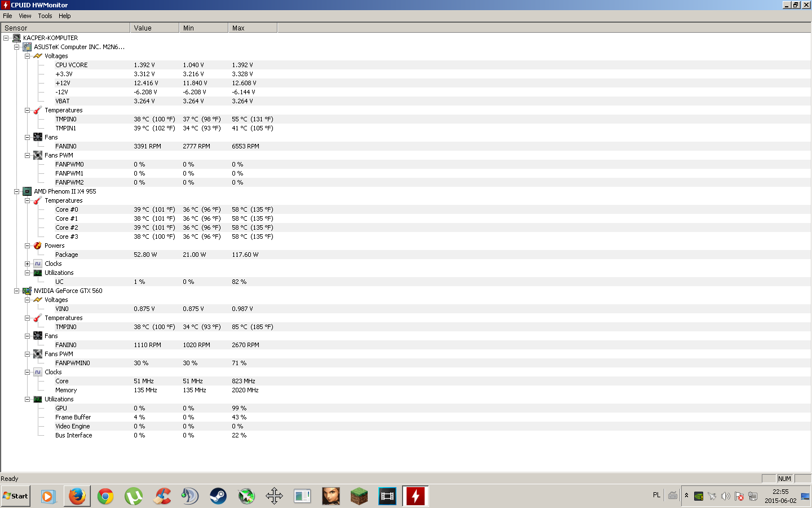The height and width of the screenshot is (508, 812).
Task: Open Firefox from the taskbar
Action: coord(77,496)
